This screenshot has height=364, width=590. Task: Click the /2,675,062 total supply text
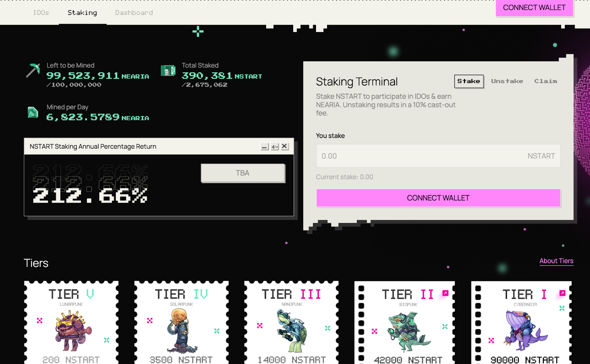205,85
